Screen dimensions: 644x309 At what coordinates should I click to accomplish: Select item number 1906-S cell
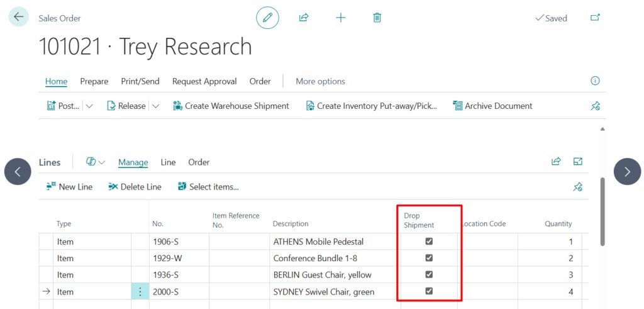point(179,242)
